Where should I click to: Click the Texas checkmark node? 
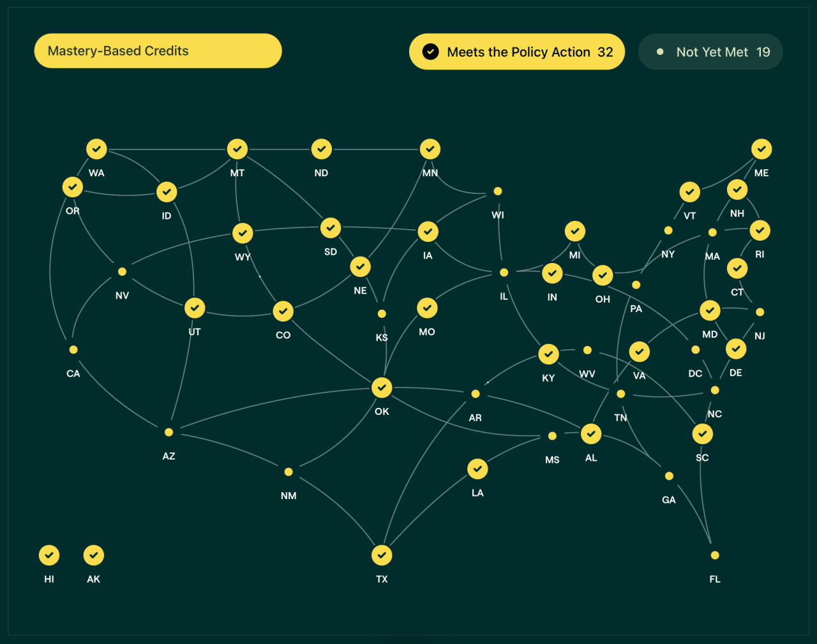click(382, 555)
